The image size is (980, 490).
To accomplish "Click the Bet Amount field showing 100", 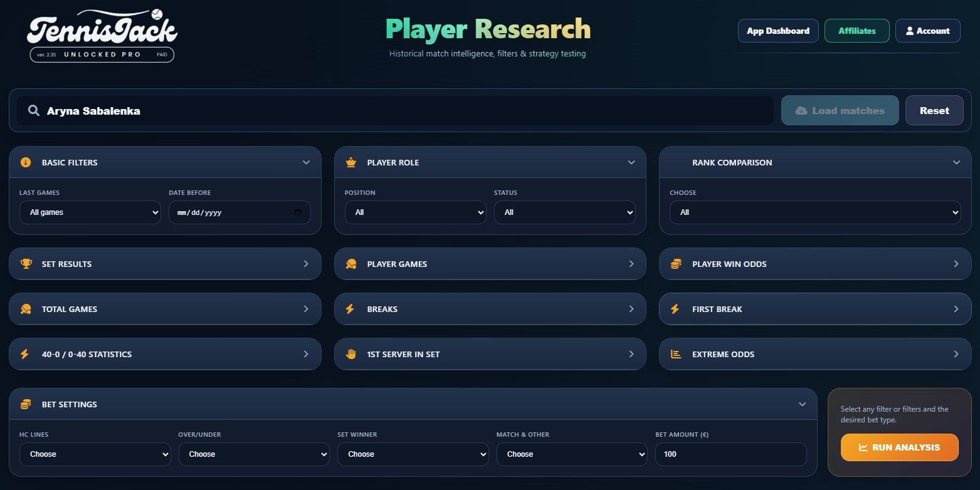I will (x=731, y=454).
